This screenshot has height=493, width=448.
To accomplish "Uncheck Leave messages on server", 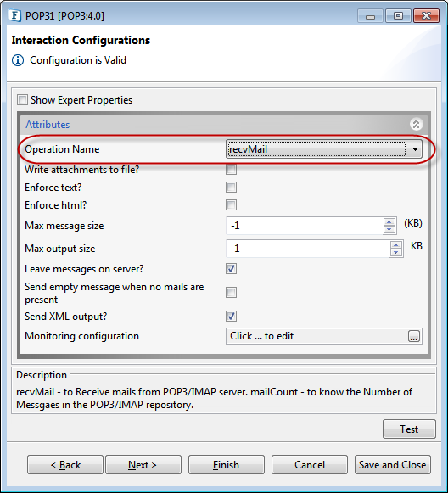I will [x=231, y=269].
